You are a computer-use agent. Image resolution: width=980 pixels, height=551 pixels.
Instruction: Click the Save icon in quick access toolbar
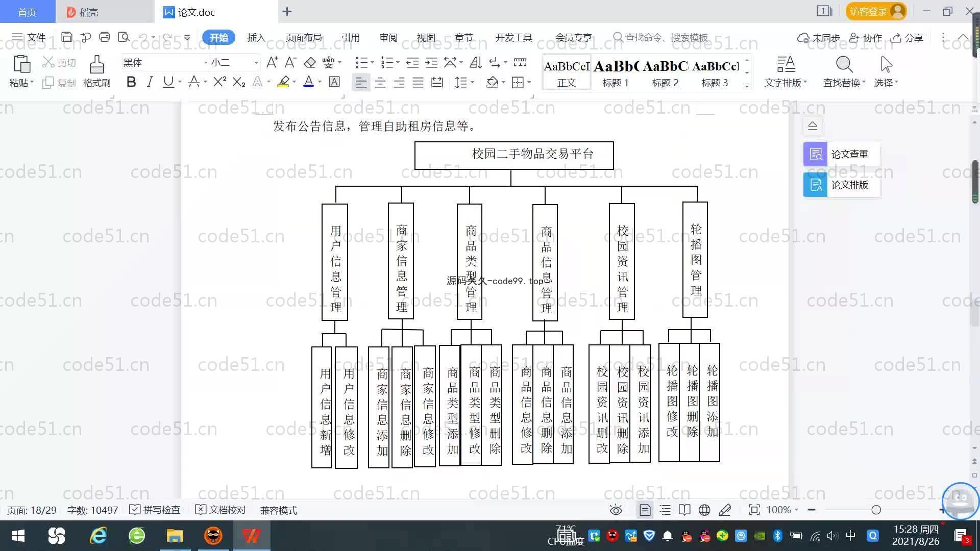[66, 37]
